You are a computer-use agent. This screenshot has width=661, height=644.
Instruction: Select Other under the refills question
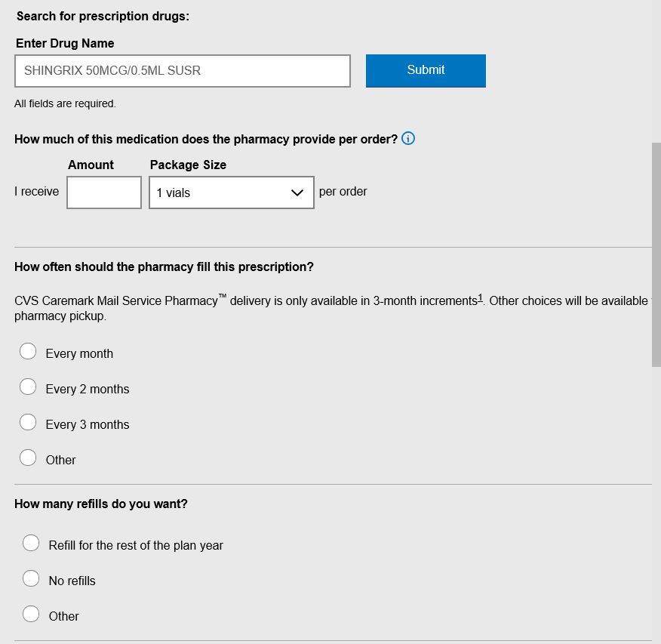pos(31,614)
